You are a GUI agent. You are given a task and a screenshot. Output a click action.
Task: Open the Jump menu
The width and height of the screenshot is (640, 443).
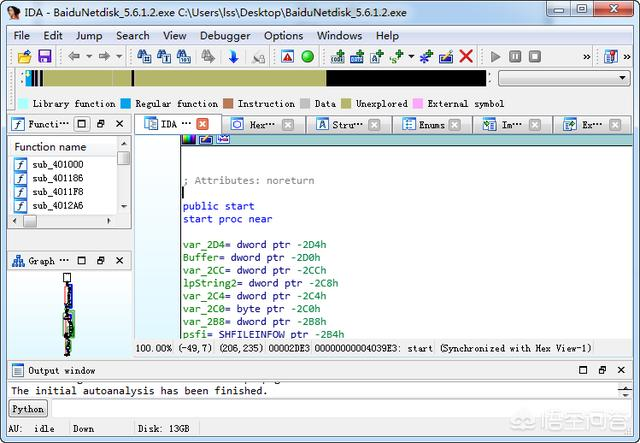click(x=89, y=36)
